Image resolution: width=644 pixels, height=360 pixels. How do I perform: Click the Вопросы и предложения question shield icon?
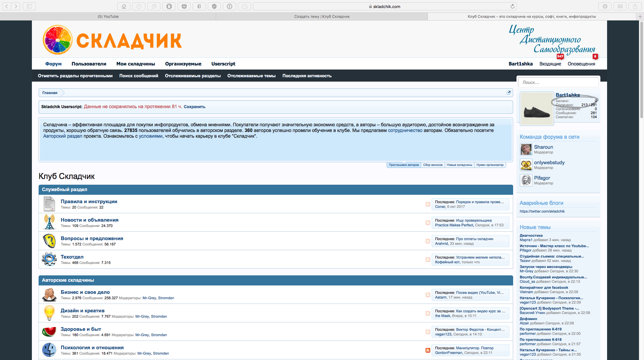pos(49,241)
